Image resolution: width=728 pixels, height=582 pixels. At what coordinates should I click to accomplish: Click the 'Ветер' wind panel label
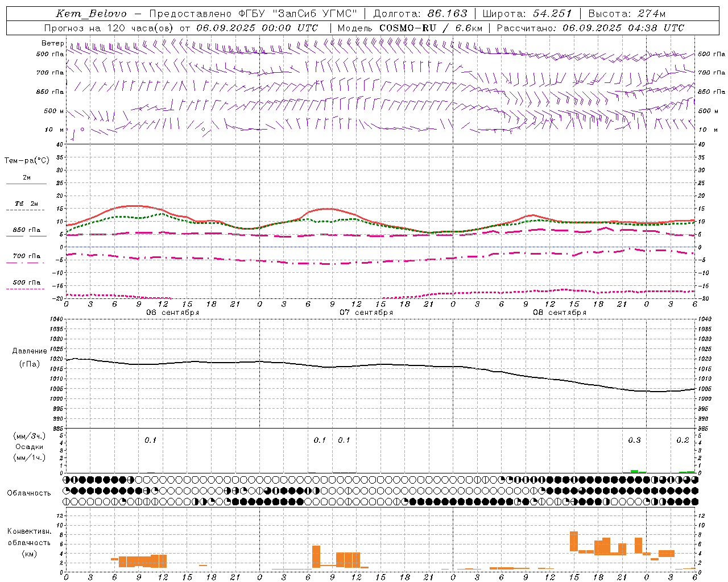(x=52, y=43)
